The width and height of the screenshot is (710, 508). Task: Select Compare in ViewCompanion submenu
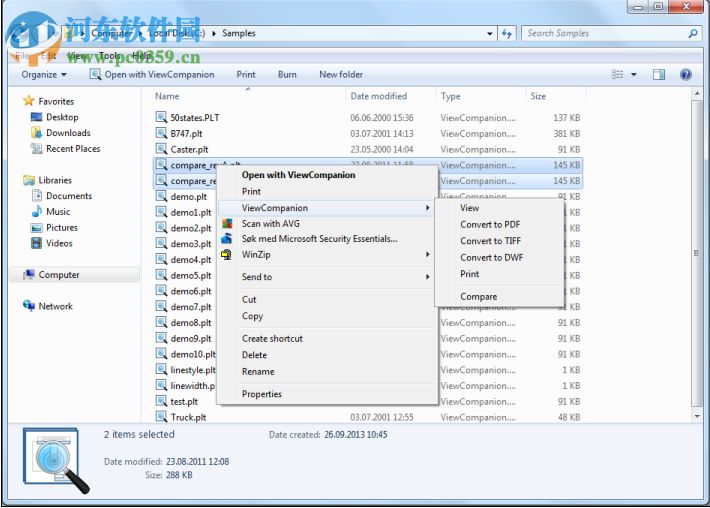click(x=479, y=296)
